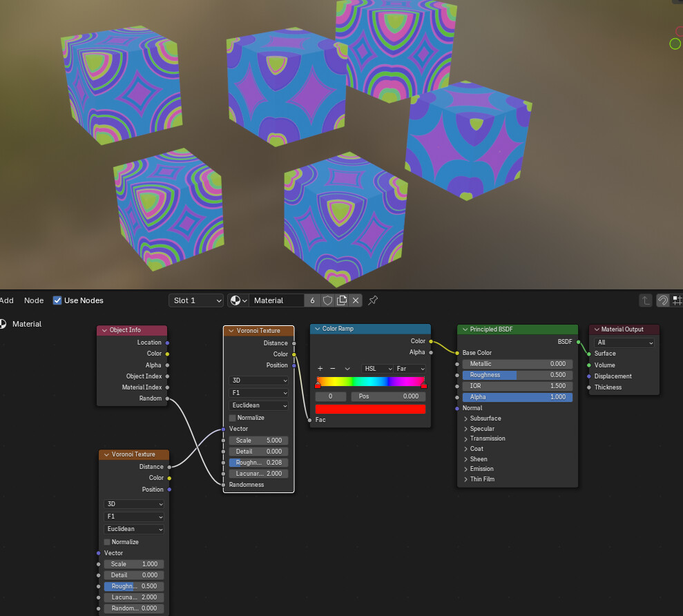
Task: Click Lacunarity 2.000 in upper Voronoi
Action: click(x=258, y=474)
